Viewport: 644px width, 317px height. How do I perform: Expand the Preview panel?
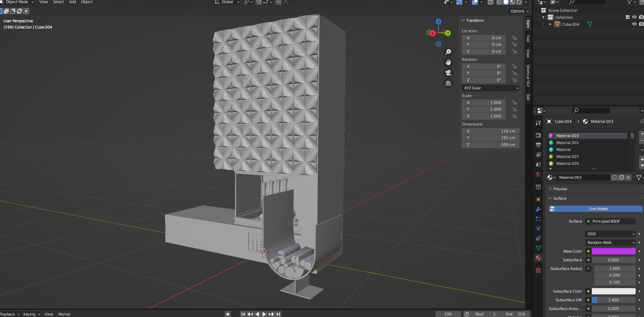tap(550, 189)
